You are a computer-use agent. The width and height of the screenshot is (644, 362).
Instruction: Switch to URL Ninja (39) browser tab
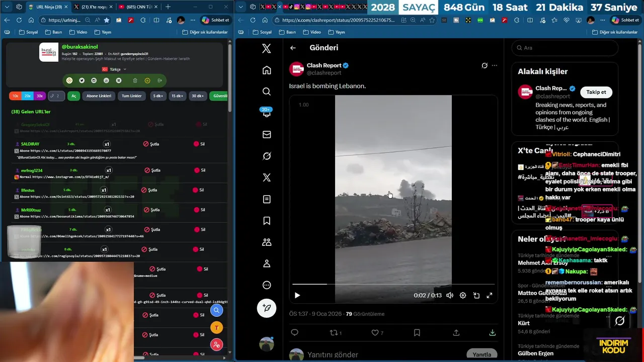pyautogui.click(x=48, y=7)
